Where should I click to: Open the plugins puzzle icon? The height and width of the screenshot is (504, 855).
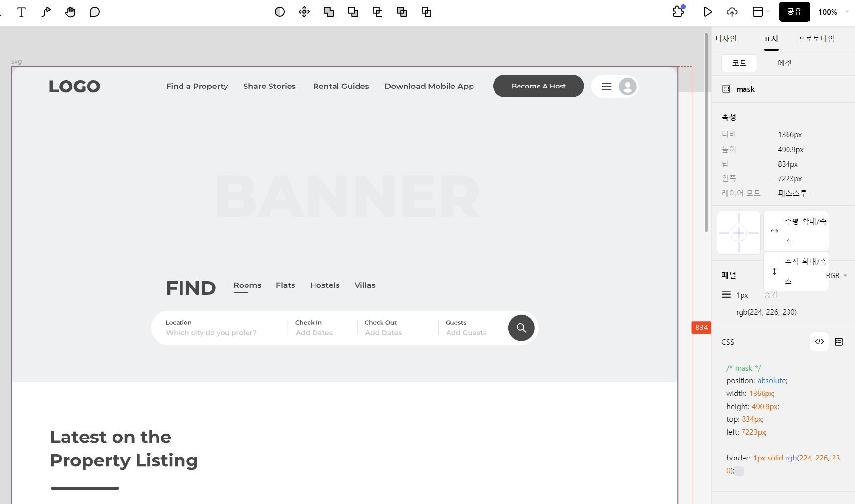point(678,11)
